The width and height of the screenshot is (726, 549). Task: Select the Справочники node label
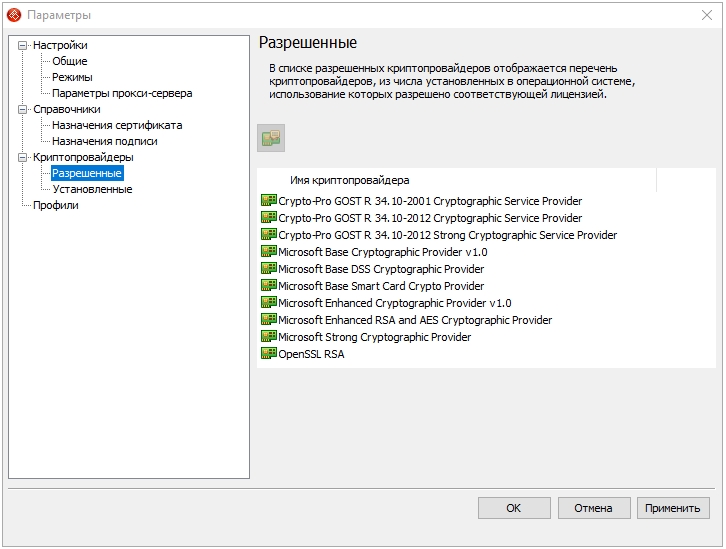tap(67, 109)
